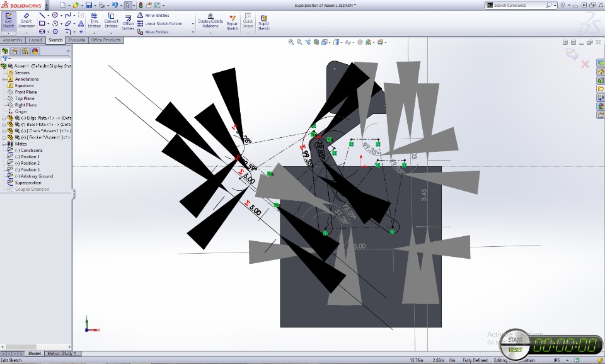605x364 pixels.
Task: Switch to the Motion Study 1 tab
Action: click(61, 353)
